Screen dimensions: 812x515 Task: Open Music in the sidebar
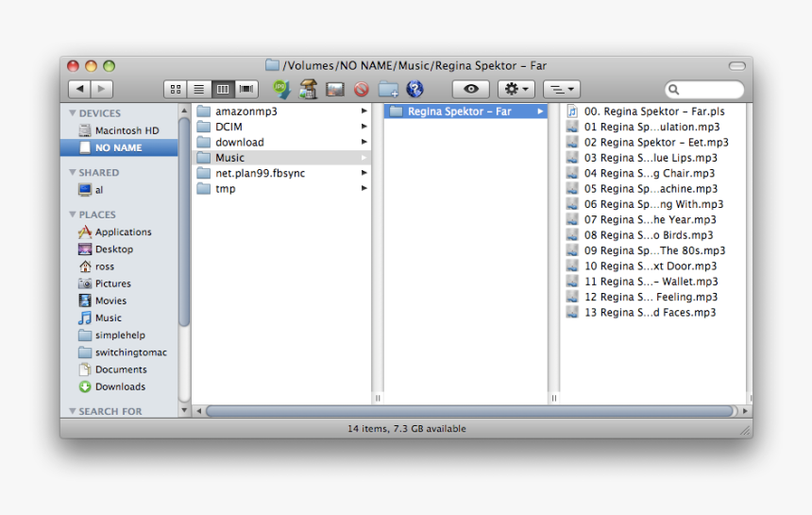pos(119,318)
